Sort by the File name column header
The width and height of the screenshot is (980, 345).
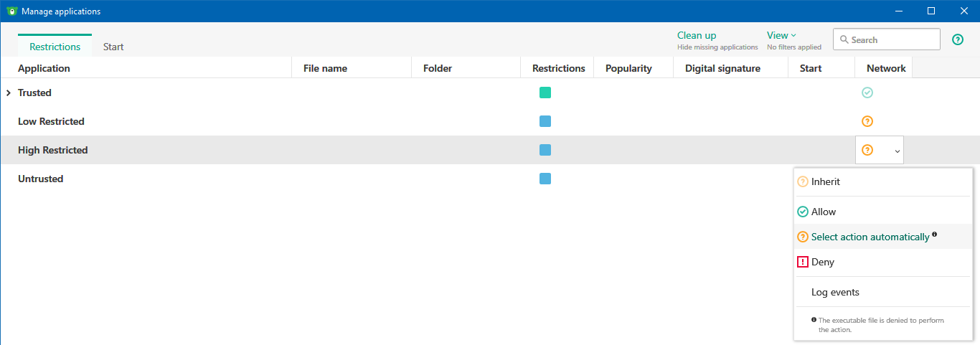[x=352, y=68]
